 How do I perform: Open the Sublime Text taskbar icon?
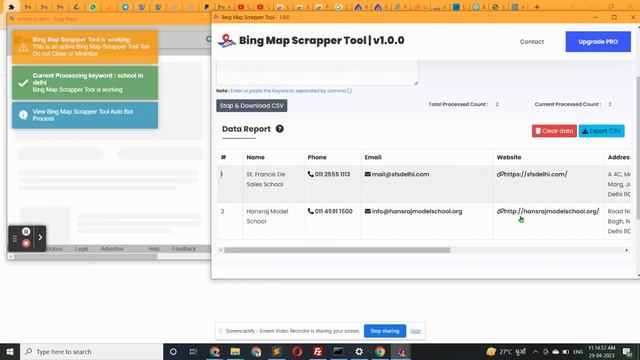point(276,351)
